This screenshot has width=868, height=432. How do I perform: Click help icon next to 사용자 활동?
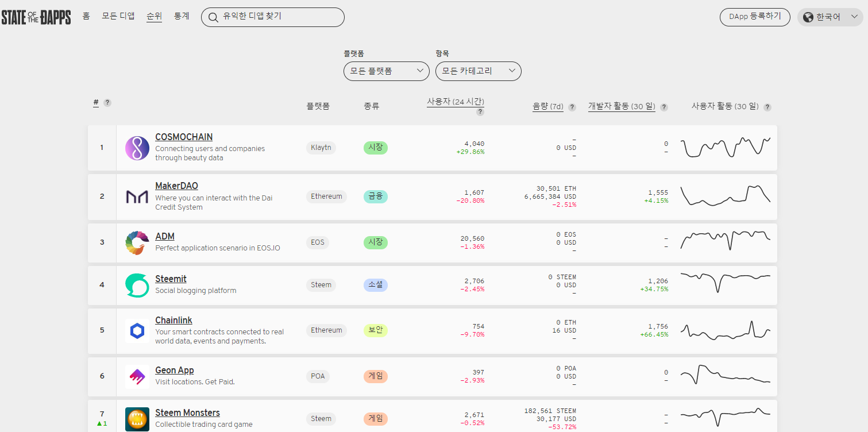click(x=767, y=107)
